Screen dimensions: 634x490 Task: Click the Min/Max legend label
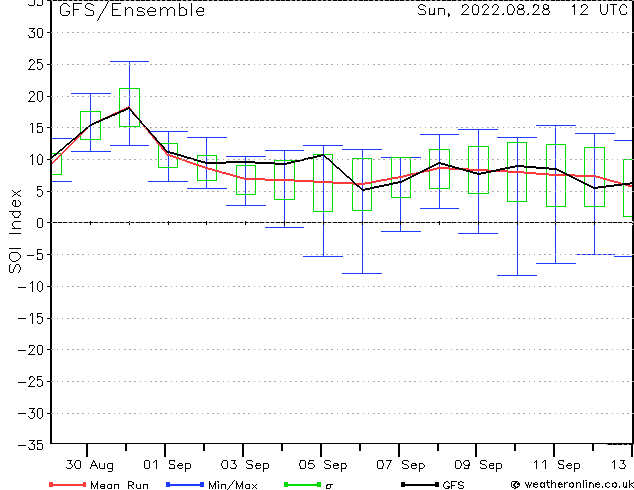[232, 485]
